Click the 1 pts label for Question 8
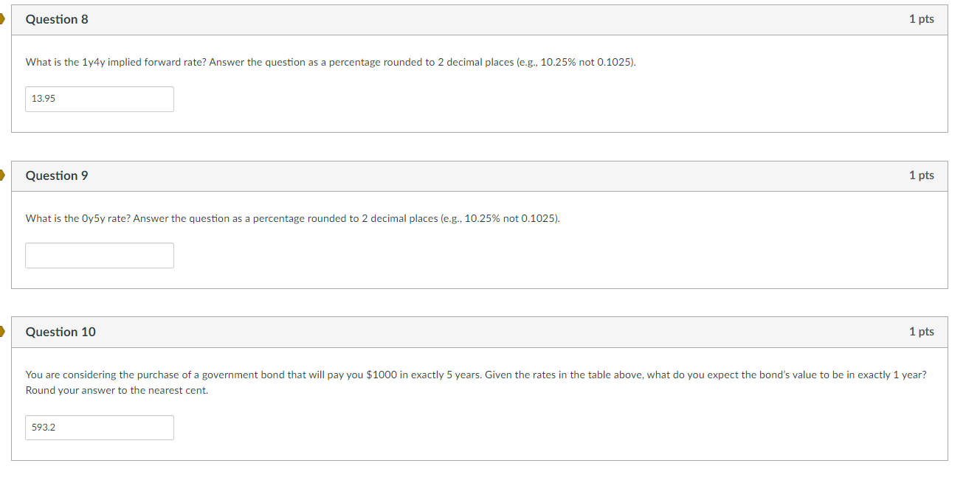The height and width of the screenshot is (480, 980). [920, 20]
